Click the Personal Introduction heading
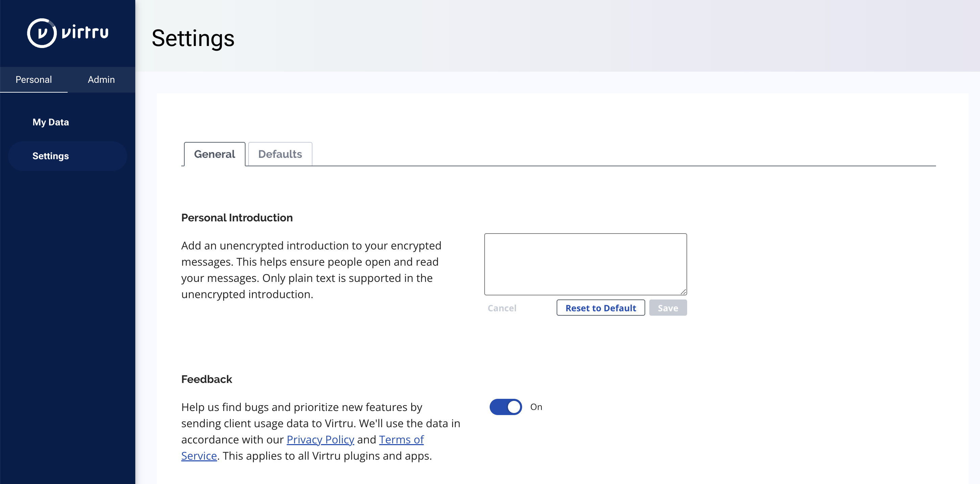 click(237, 218)
